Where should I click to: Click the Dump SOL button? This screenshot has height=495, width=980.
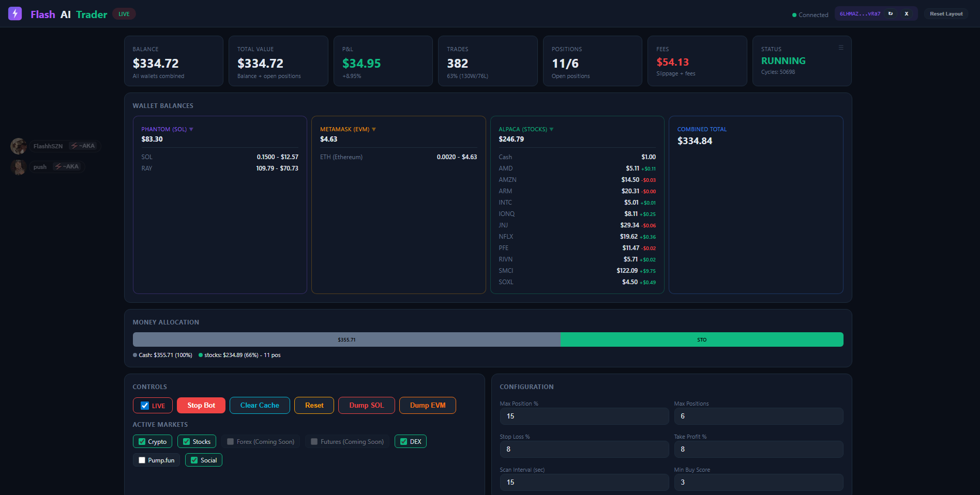[367, 405]
